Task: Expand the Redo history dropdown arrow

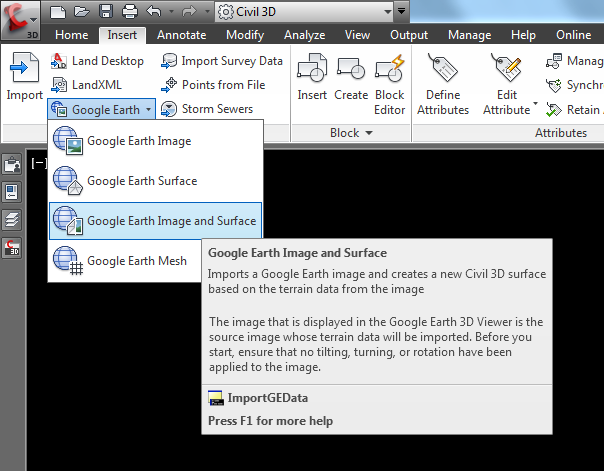Action: tap(207, 12)
